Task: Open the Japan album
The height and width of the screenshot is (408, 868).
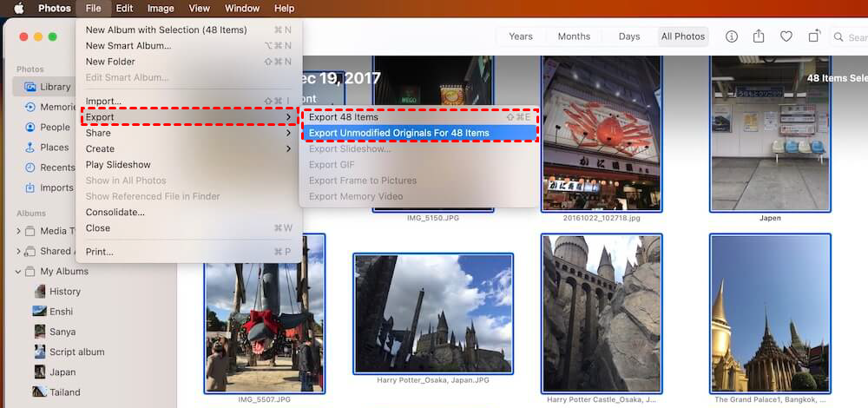Action: click(54, 372)
